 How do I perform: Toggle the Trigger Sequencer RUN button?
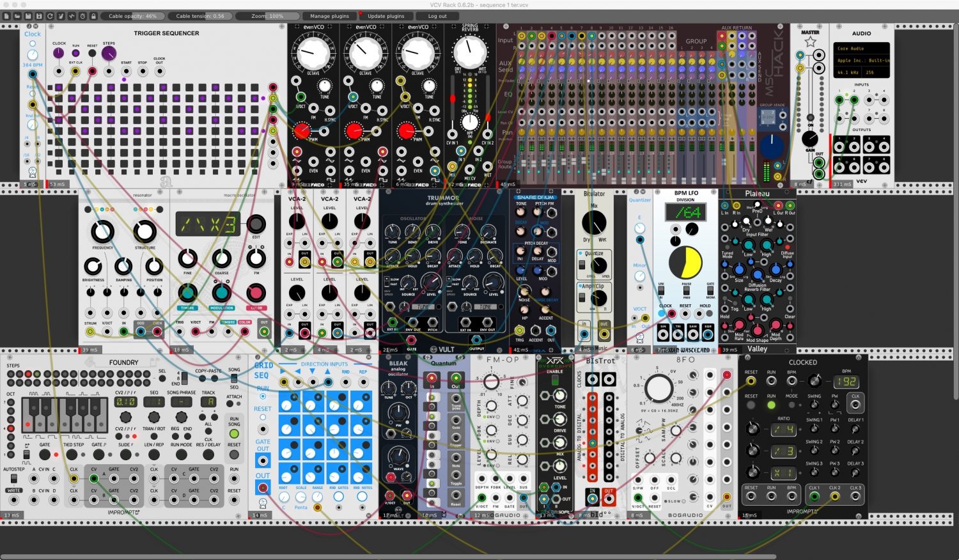coord(76,53)
